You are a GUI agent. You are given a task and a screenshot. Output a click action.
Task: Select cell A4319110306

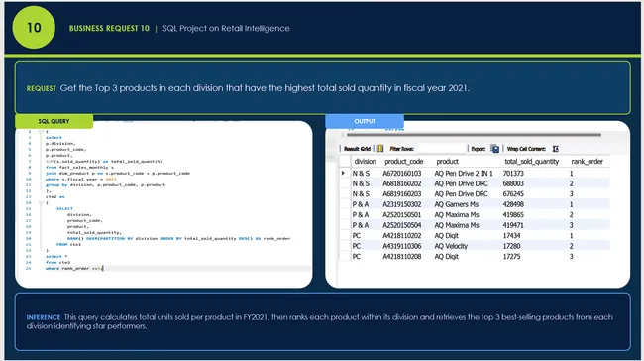pyautogui.click(x=401, y=246)
